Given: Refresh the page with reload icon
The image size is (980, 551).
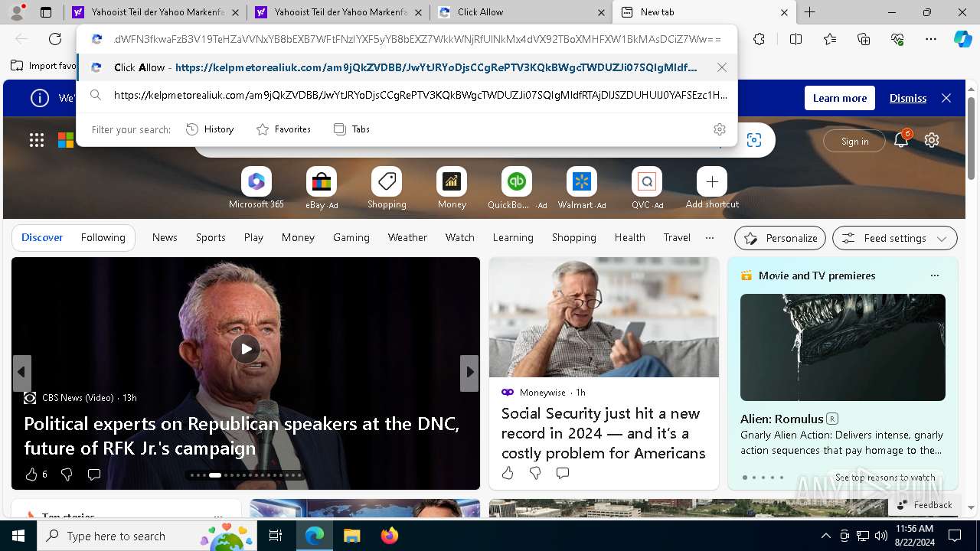Looking at the screenshot, I should (55, 39).
